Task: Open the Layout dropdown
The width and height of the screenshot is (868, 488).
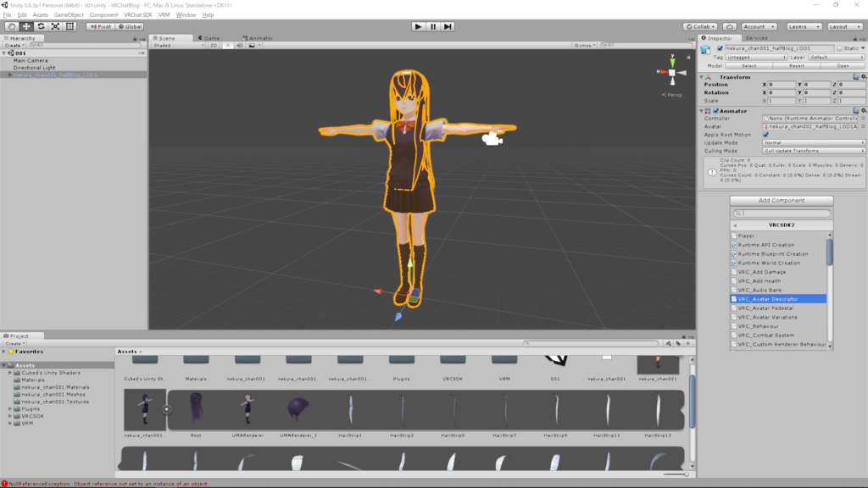Action: point(845,26)
